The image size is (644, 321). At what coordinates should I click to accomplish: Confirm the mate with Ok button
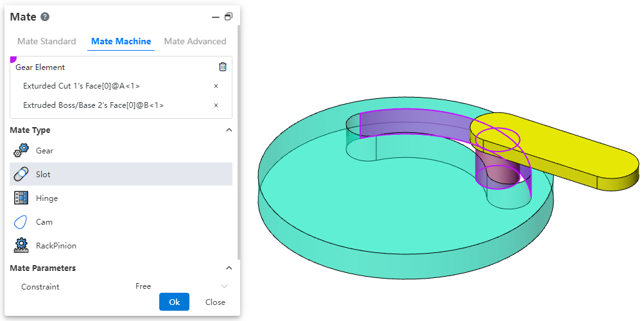pyautogui.click(x=174, y=302)
